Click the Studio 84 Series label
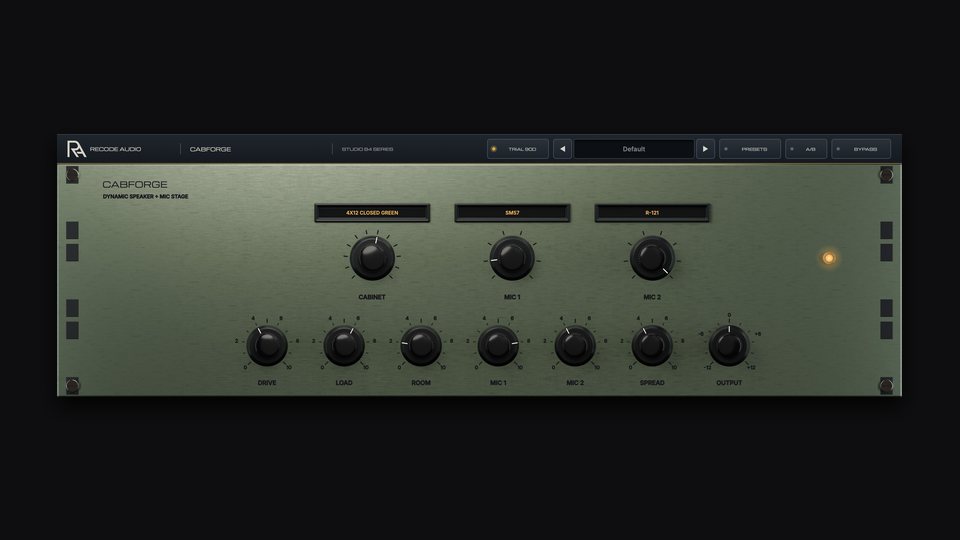960x540 pixels. (x=367, y=149)
